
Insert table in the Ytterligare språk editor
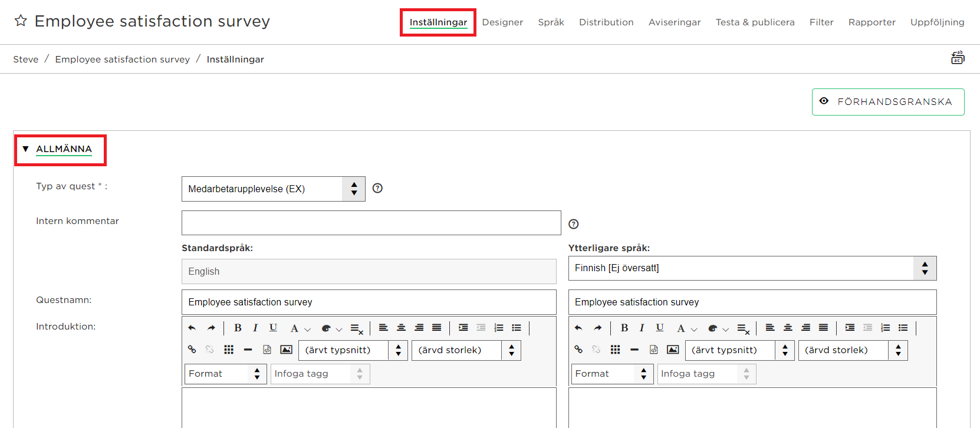click(x=616, y=350)
